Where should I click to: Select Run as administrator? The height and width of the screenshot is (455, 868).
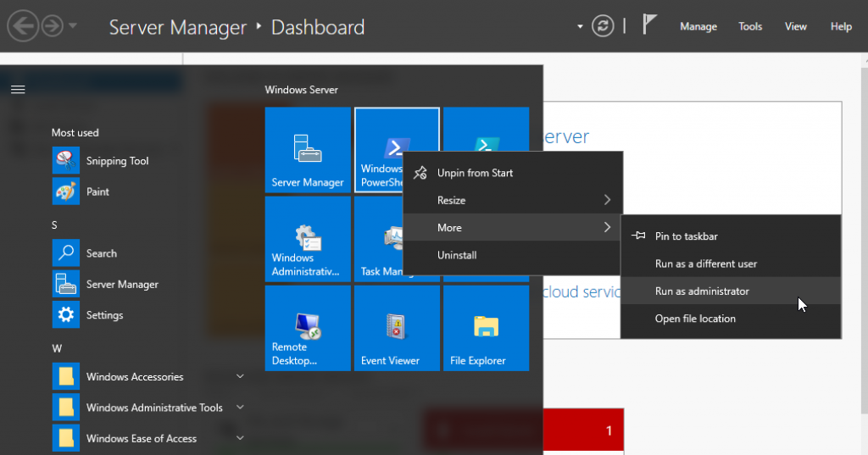[702, 291]
